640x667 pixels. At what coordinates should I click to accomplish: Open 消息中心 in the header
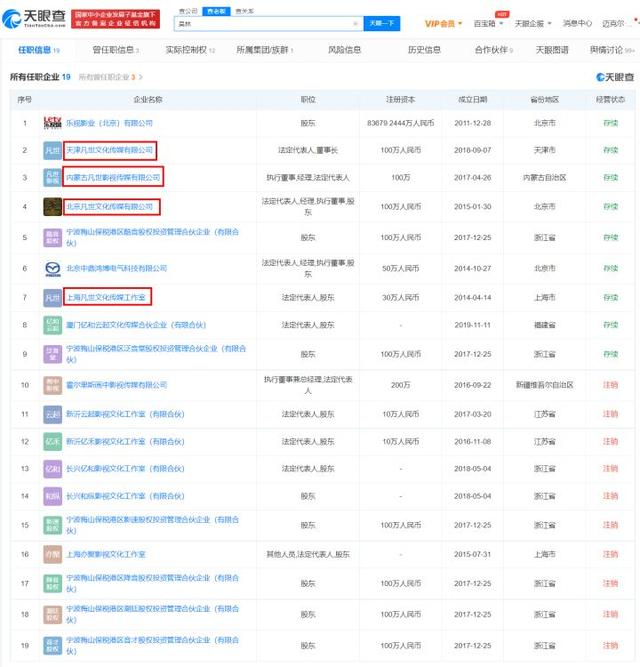577,23
